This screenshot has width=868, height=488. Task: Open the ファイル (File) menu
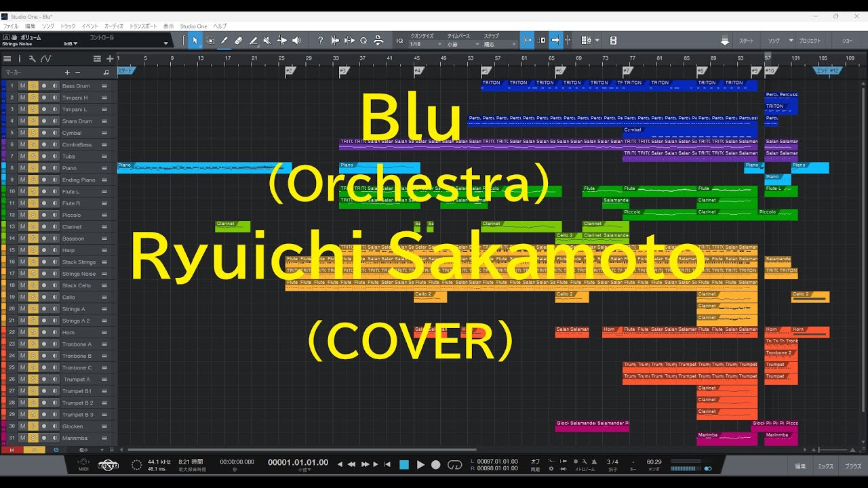click(x=11, y=26)
